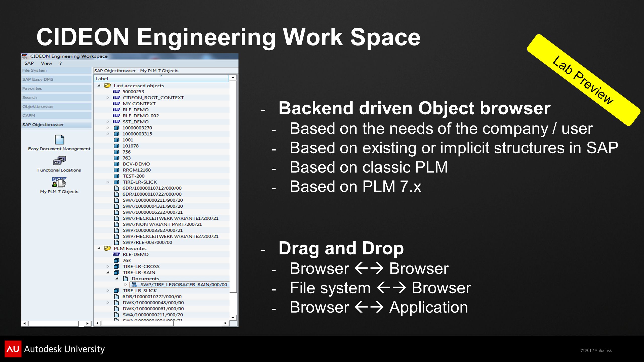
Task: Click the document icon beside Documents node
Action: click(x=126, y=279)
